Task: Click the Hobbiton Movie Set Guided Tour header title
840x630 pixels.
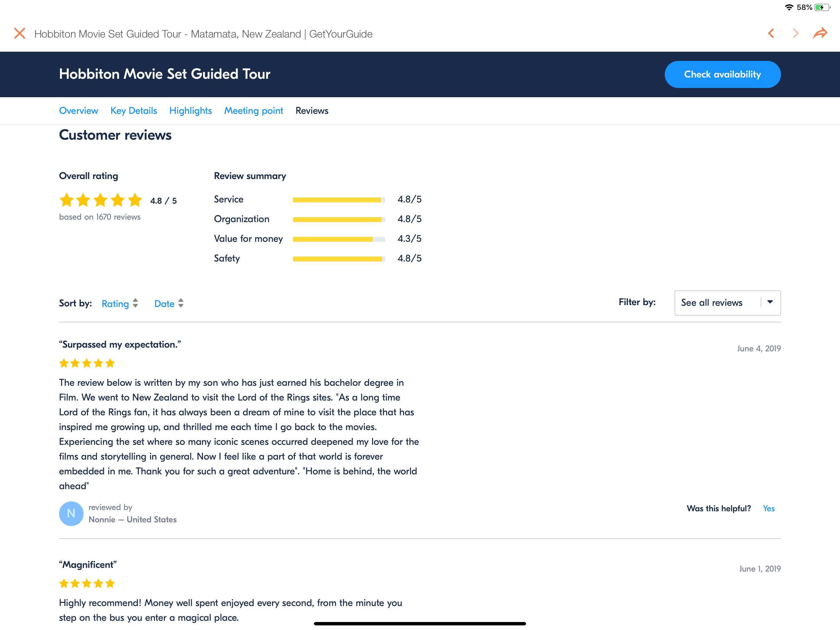Action: click(164, 74)
